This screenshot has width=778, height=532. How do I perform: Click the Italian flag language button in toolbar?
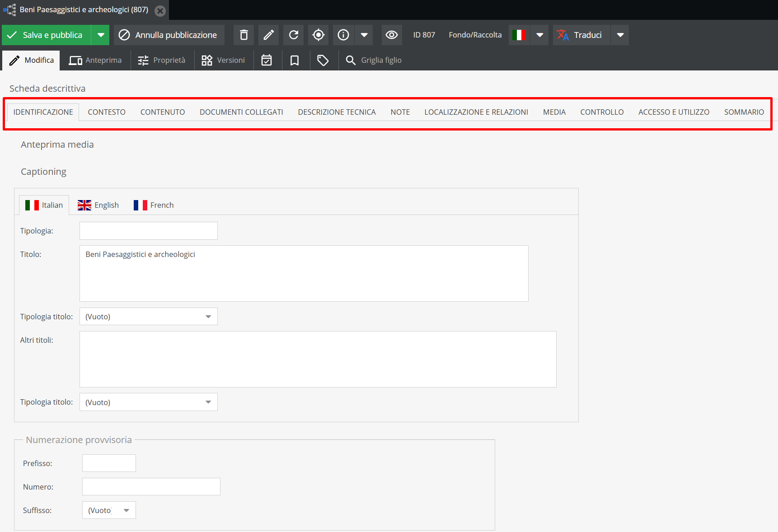pyautogui.click(x=519, y=35)
